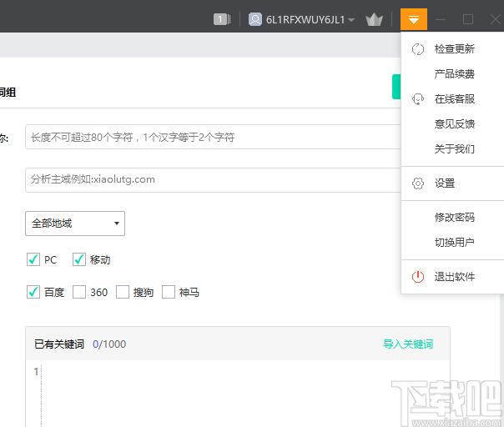This screenshot has height=427, width=504.
Task: Focus the 分析主域 domain input field
Action: tap(213, 180)
